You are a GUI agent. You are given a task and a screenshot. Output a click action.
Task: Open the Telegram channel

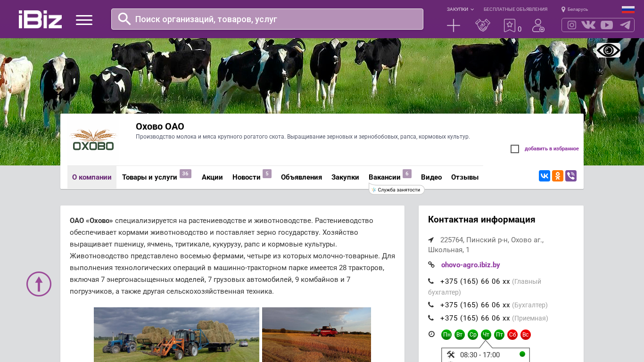[x=625, y=25]
